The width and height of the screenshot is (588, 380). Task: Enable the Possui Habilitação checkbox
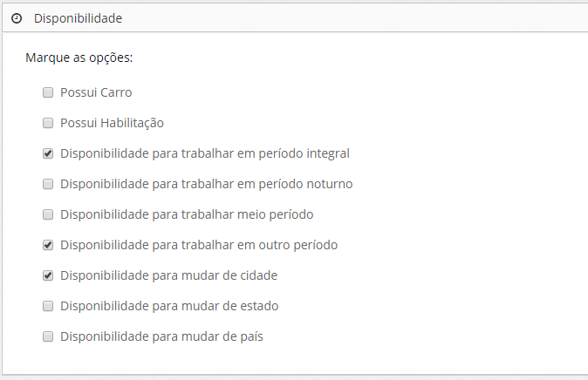click(x=48, y=123)
